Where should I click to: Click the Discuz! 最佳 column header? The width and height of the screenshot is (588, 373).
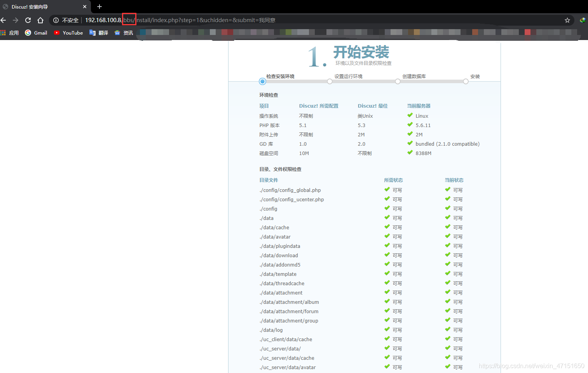(373, 106)
